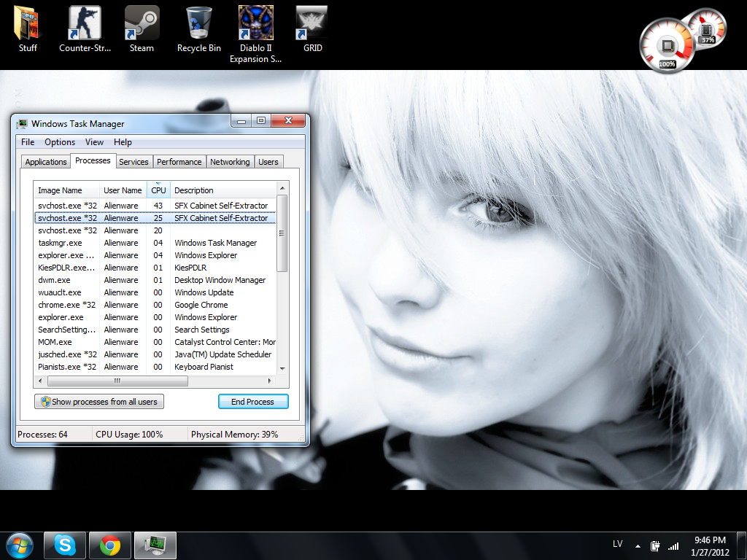Open Google Chrome from the taskbar
Viewport: 747px width, 560px height.
coord(110,545)
